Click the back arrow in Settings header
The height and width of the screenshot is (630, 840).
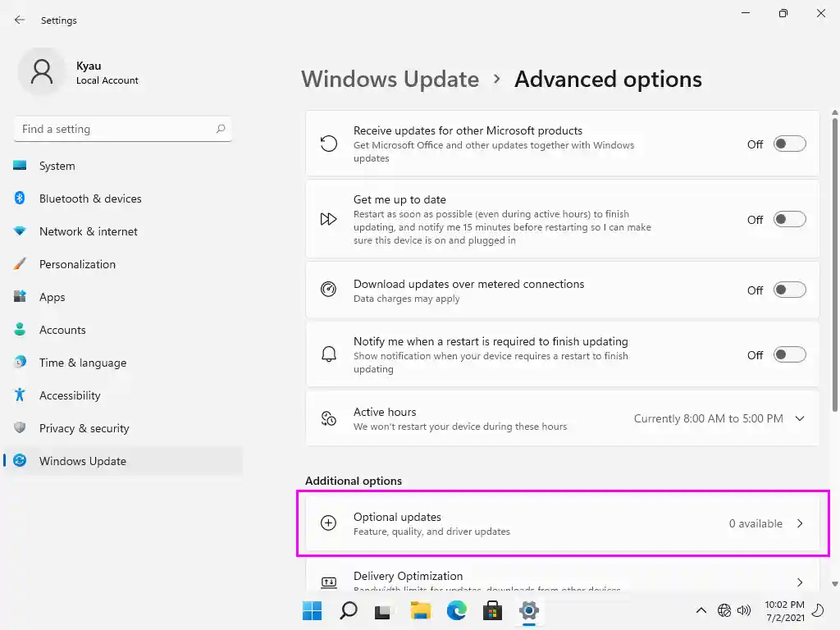pyautogui.click(x=20, y=20)
